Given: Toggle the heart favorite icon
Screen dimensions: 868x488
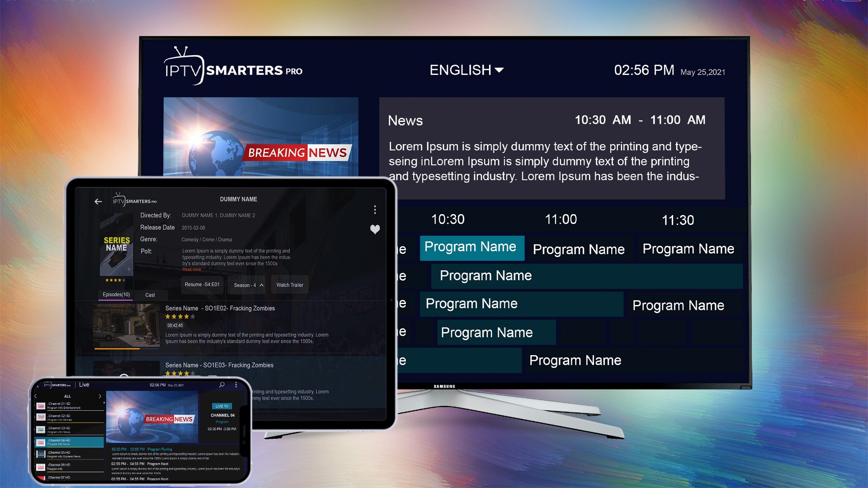Looking at the screenshot, I should [375, 230].
